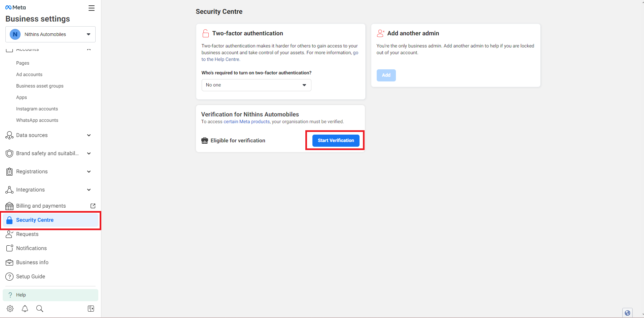The width and height of the screenshot is (644, 318).
Task: Open the No one two-factor dropdown
Action: pos(256,85)
